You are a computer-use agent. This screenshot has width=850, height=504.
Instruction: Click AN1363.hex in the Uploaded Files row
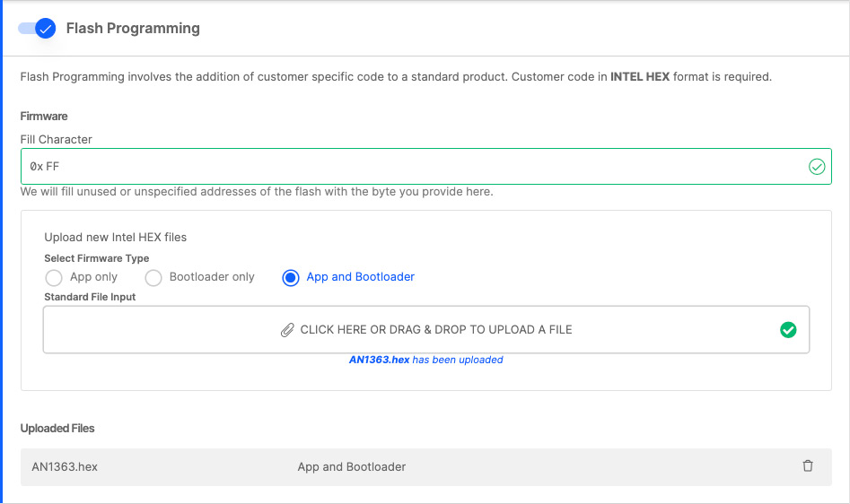pyautogui.click(x=65, y=466)
